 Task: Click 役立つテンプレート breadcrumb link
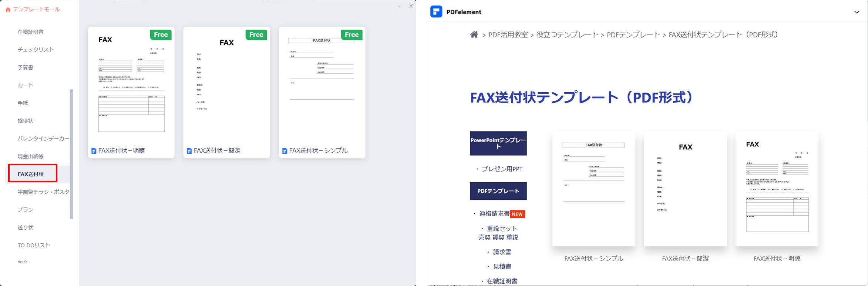(567, 35)
